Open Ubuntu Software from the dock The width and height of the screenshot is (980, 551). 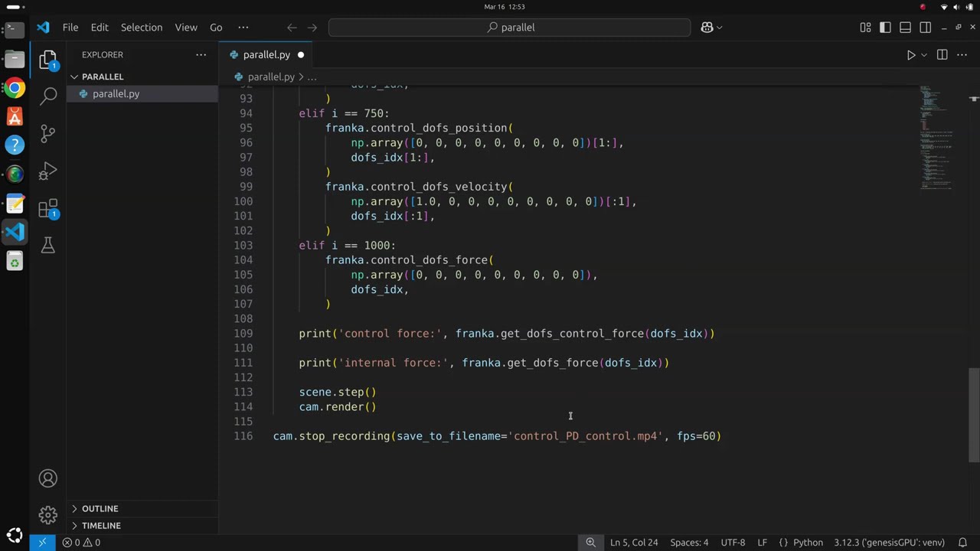(15, 116)
